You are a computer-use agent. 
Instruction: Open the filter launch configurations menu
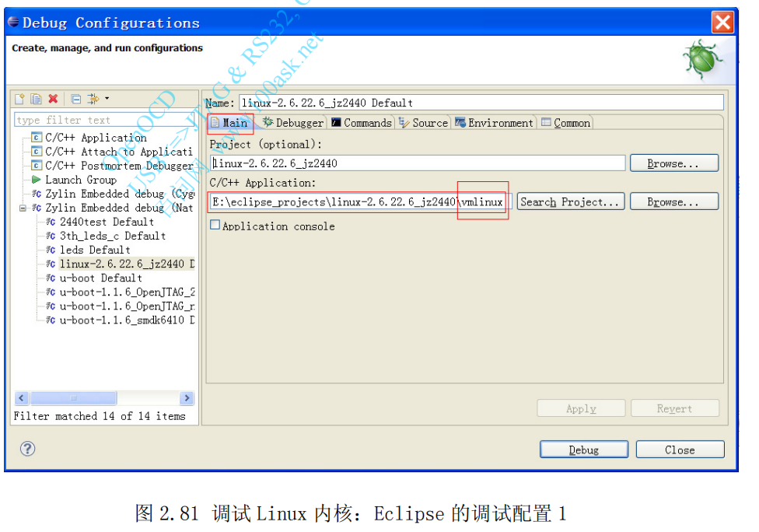tap(92, 98)
